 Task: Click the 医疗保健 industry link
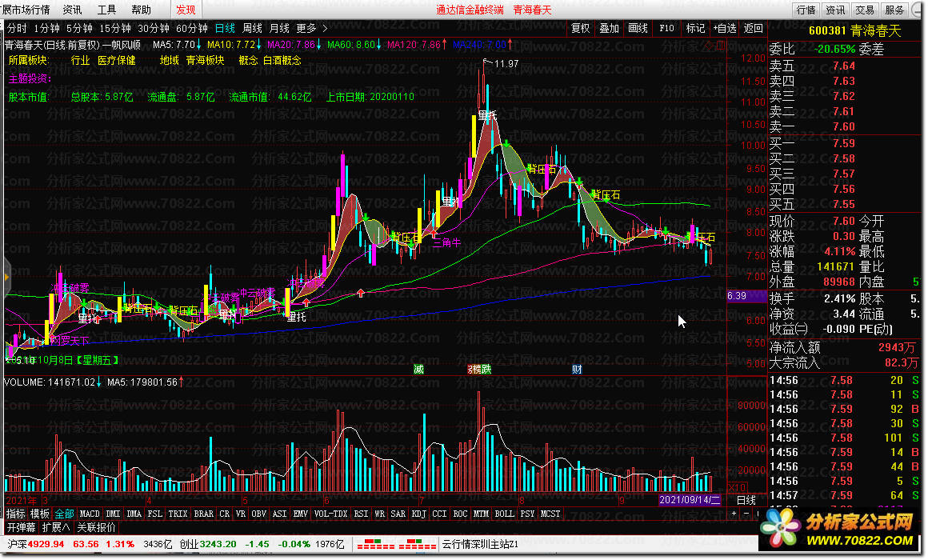117,60
